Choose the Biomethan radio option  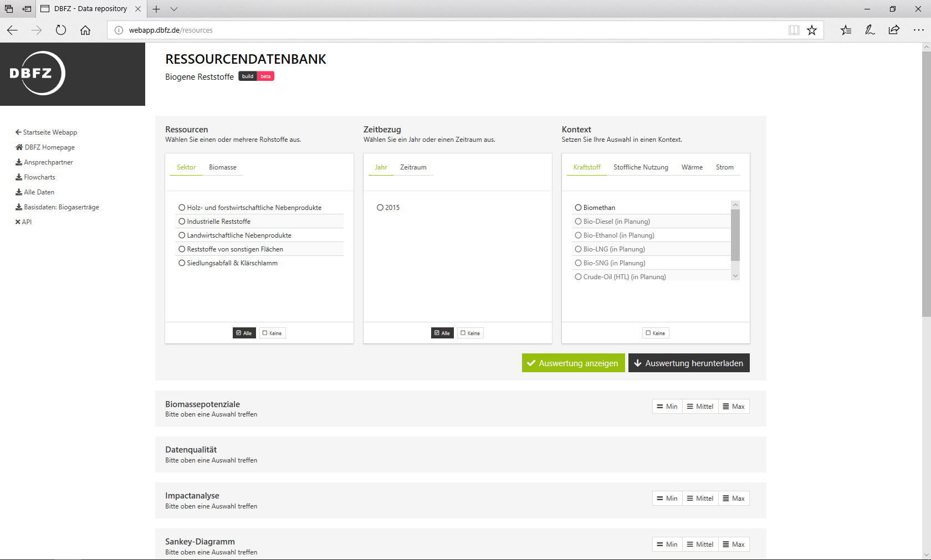point(578,208)
